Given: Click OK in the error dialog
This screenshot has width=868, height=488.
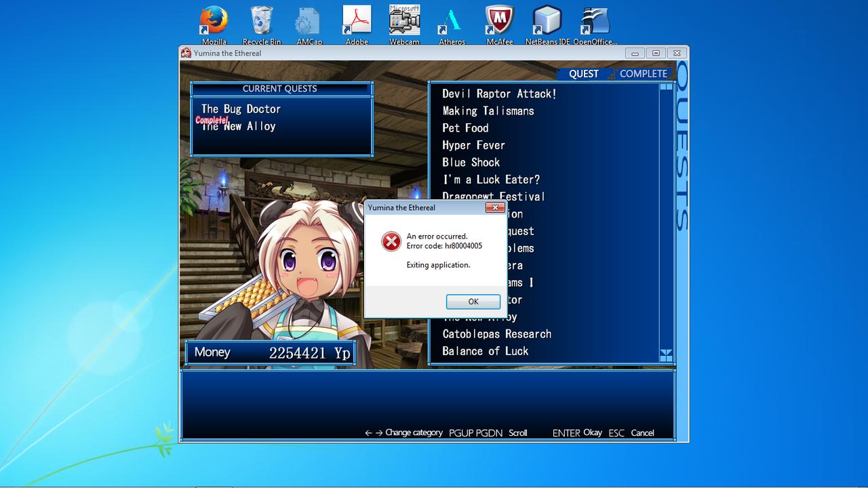Looking at the screenshot, I should point(473,302).
